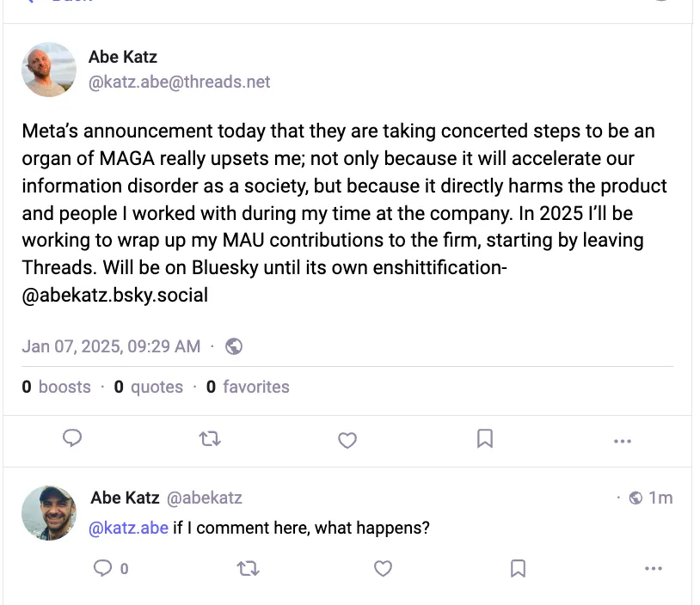Viewport: 700px width, 605px height.
Task: Open more options on the reply comment
Action: tap(654, 568)
